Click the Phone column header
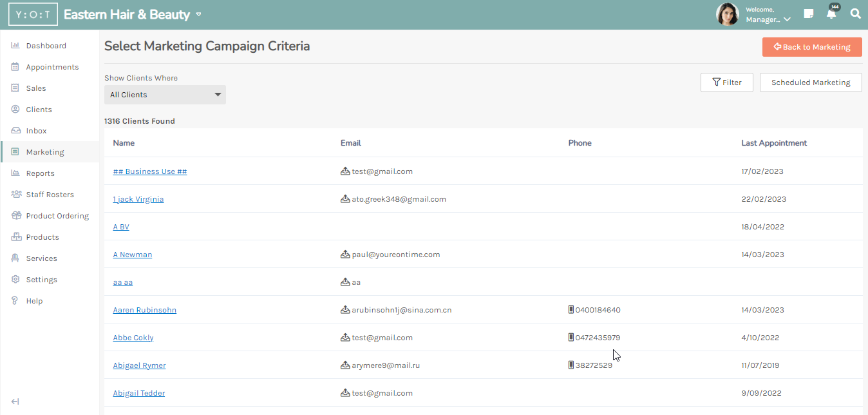 click(580, 143)
